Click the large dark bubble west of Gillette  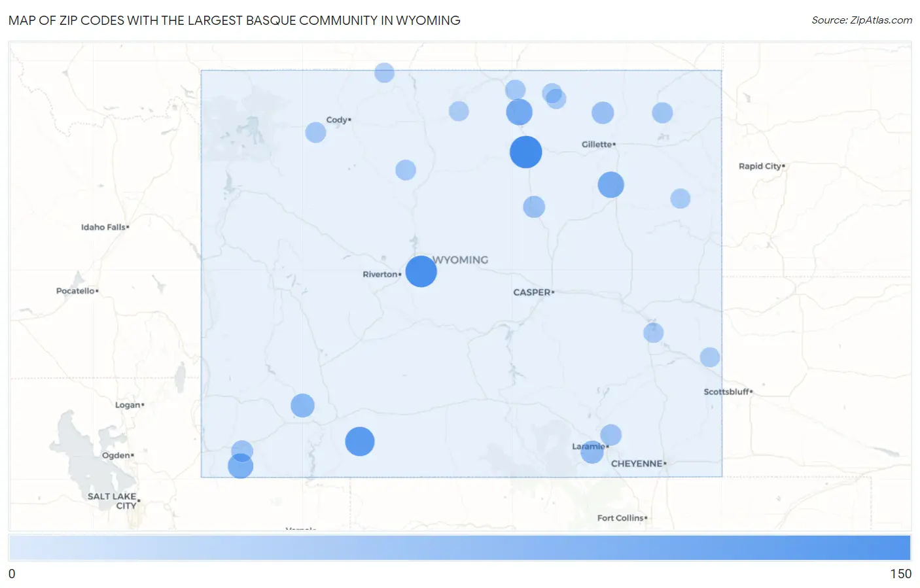525,152
